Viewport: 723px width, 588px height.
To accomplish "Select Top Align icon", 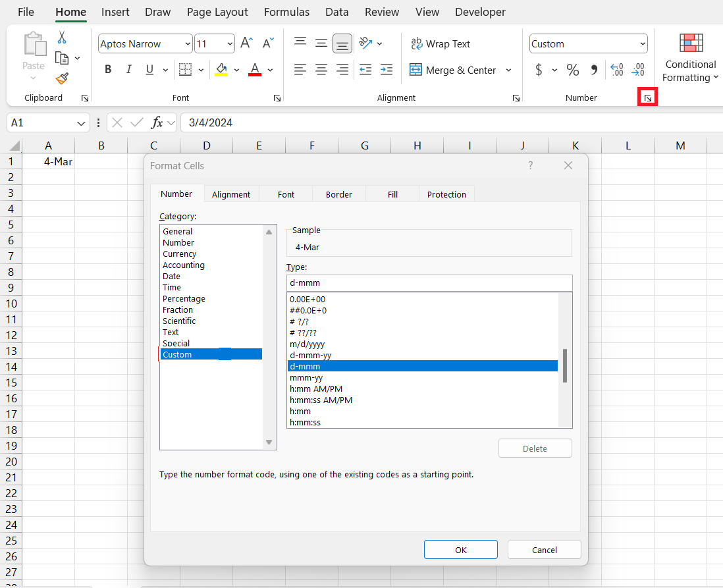I will pos(300,43).
